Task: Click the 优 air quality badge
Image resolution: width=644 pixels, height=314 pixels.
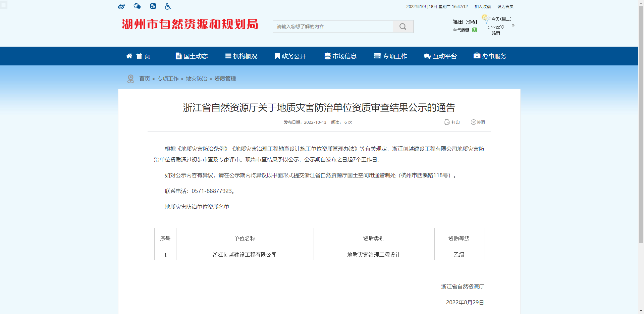Action: [x=474, y=30]
